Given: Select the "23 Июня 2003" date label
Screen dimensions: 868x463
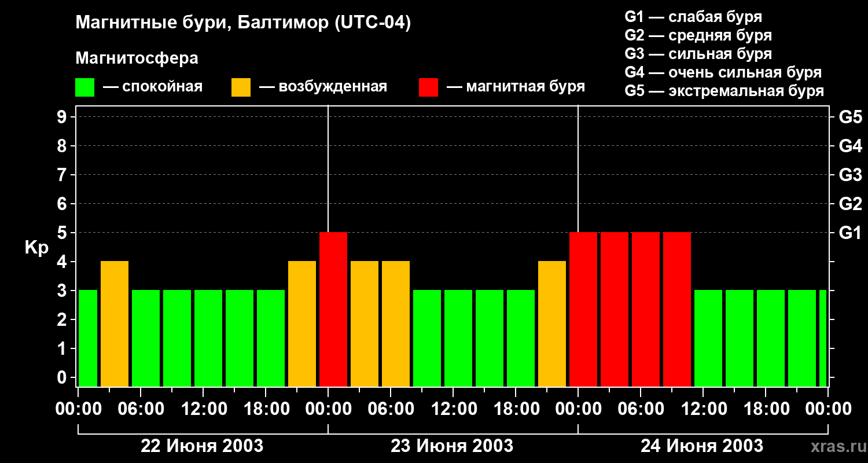Looking at the screenshot, I should (x=452, y=446).
